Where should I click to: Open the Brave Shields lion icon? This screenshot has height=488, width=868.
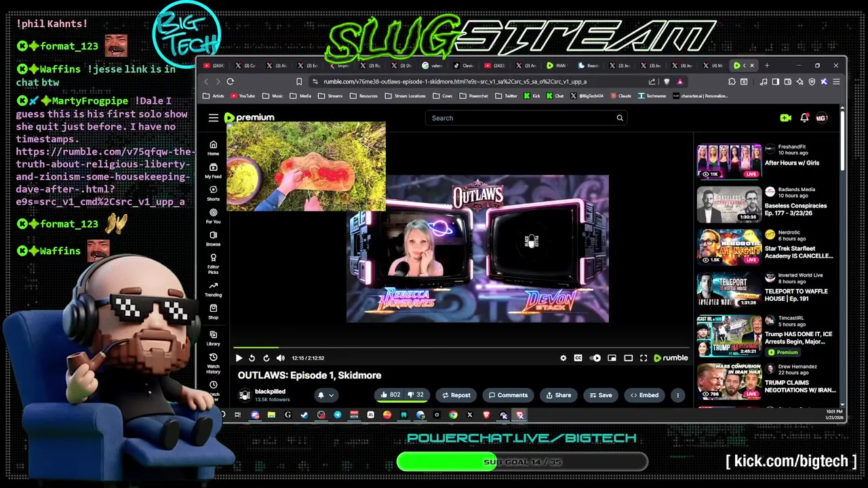coord(666,81)
